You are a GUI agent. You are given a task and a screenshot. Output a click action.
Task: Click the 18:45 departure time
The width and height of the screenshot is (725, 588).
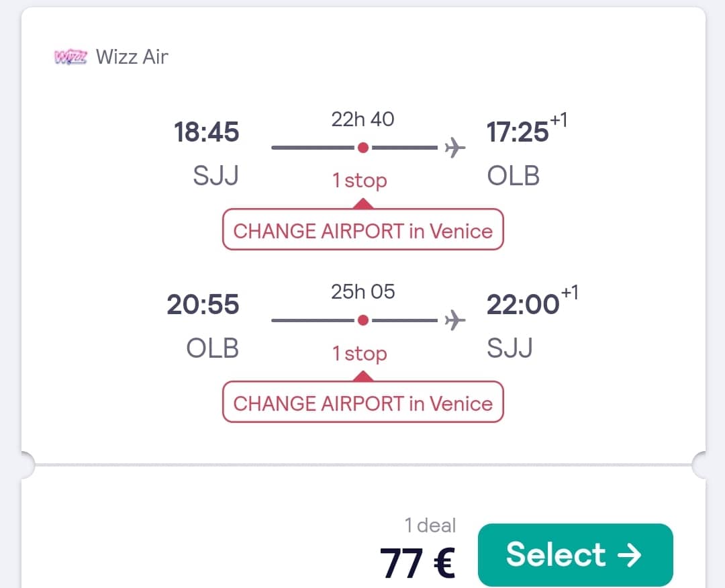coord(206,132)
